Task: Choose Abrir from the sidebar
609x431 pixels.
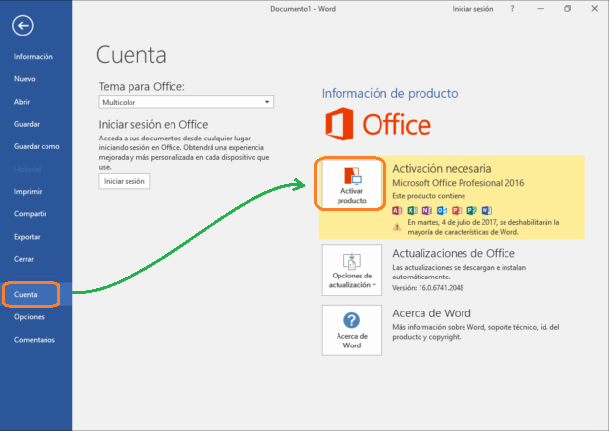Action: [x=22, y=102]
